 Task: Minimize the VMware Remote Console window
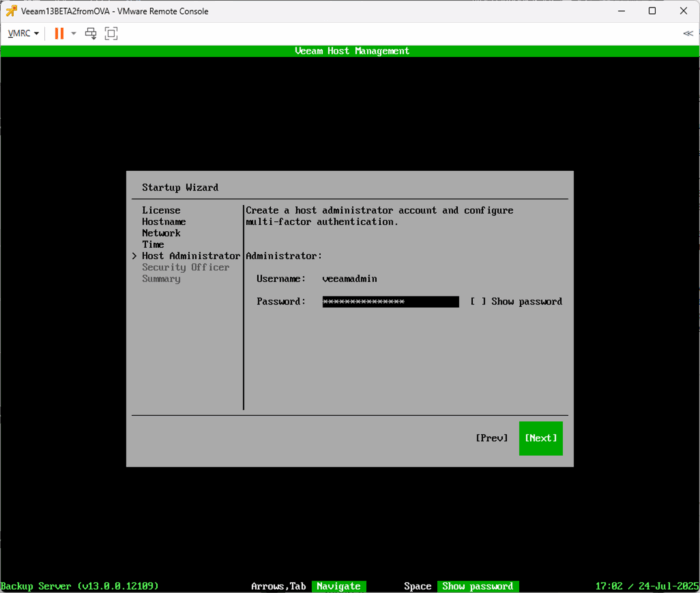point(621,11)
